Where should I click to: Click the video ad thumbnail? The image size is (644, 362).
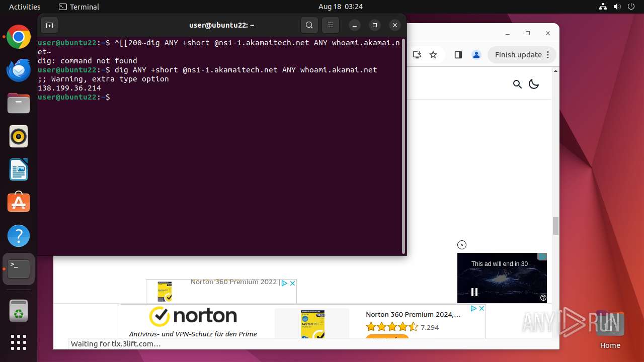tap(502, 278)
